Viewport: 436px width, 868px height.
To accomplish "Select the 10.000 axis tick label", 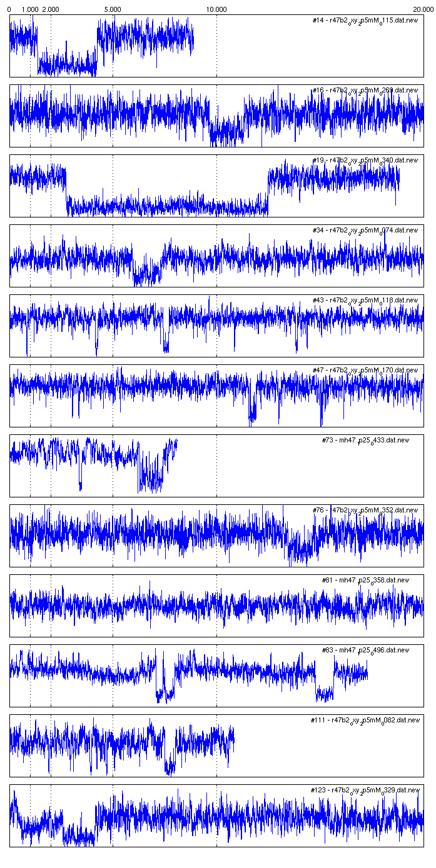I will point(216,10).
